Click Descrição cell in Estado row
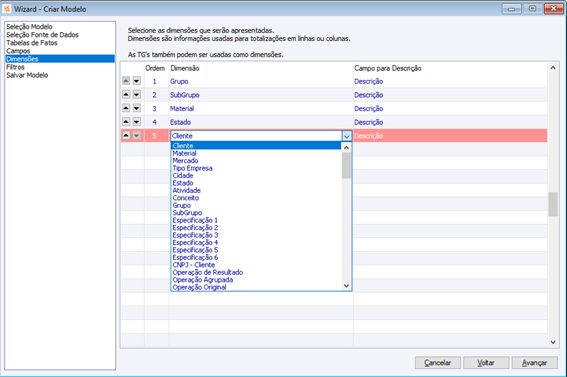This screenshot has width=567, height=377. tap(450, 122)
